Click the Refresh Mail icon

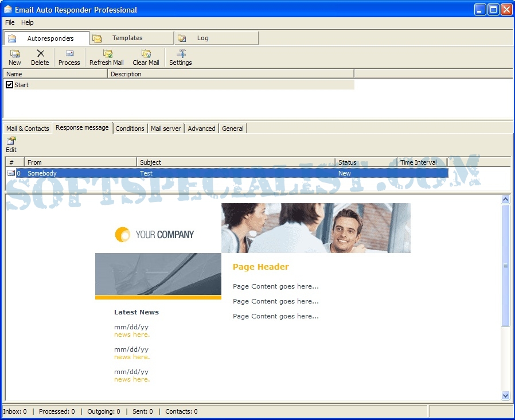coord(107,54)
